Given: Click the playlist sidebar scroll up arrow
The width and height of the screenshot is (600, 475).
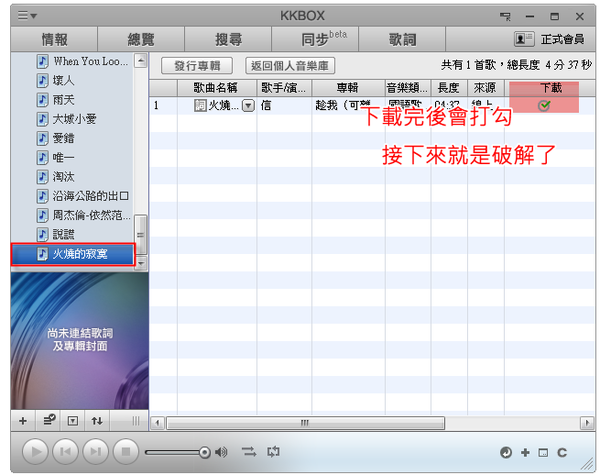Looking at the screenshot, I should (141, 61).
